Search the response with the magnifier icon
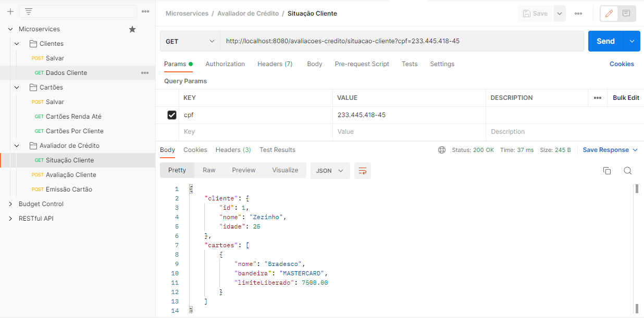Viewport: 644px width, 318px height. [x=627, y=170]
